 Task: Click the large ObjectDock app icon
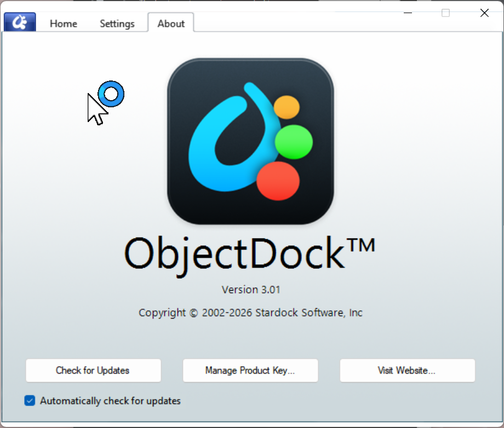250,141
